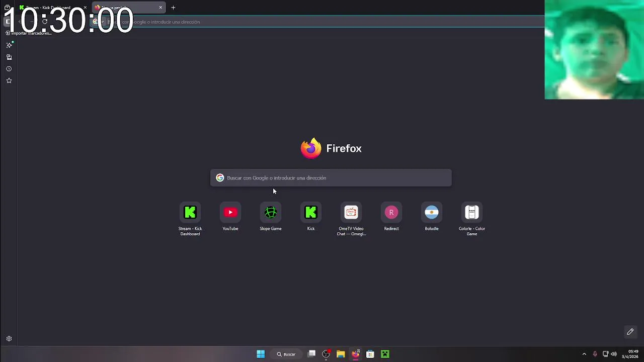The width and height of the screenshot is (644, 362).
Task: Open the Minecraft creeper taskbar icon
Action: tap(385, 354)
